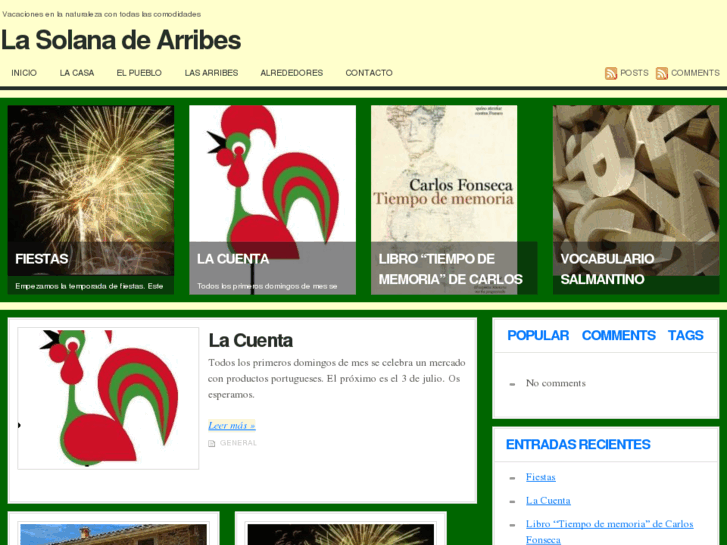
Task: Click the ENTRADAS RECIENTES heading
Action: pos(578,444)
